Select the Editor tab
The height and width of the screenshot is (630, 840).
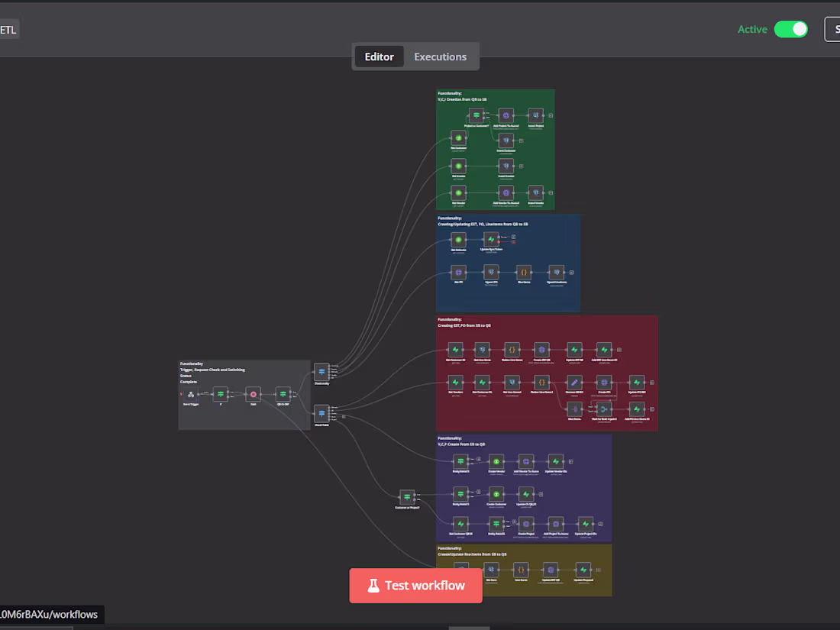tap(380, 56)
